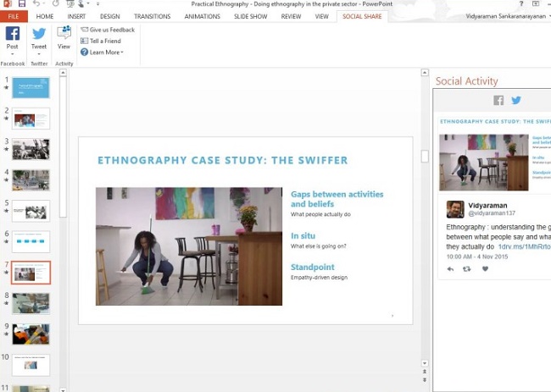Select slide 6 thumbnail
The width and height of the screenshot is (551, 392).
pos(31,242)
